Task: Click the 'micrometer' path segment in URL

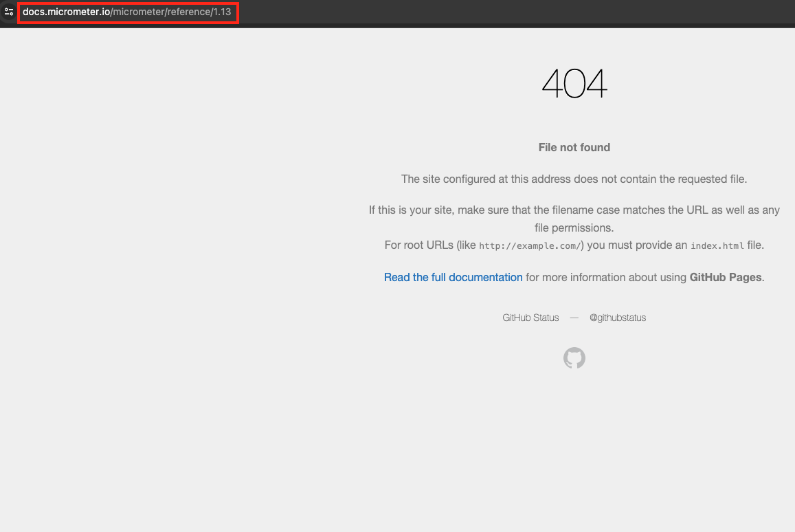Action: [x=138, y=12]
